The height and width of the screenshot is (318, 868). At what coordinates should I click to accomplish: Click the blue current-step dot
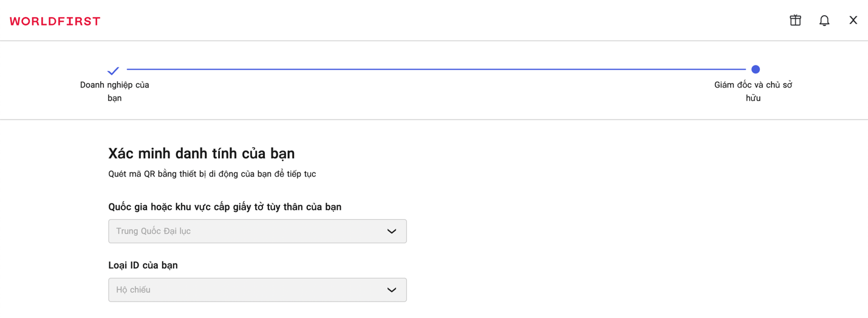click(x=756, y=69)
